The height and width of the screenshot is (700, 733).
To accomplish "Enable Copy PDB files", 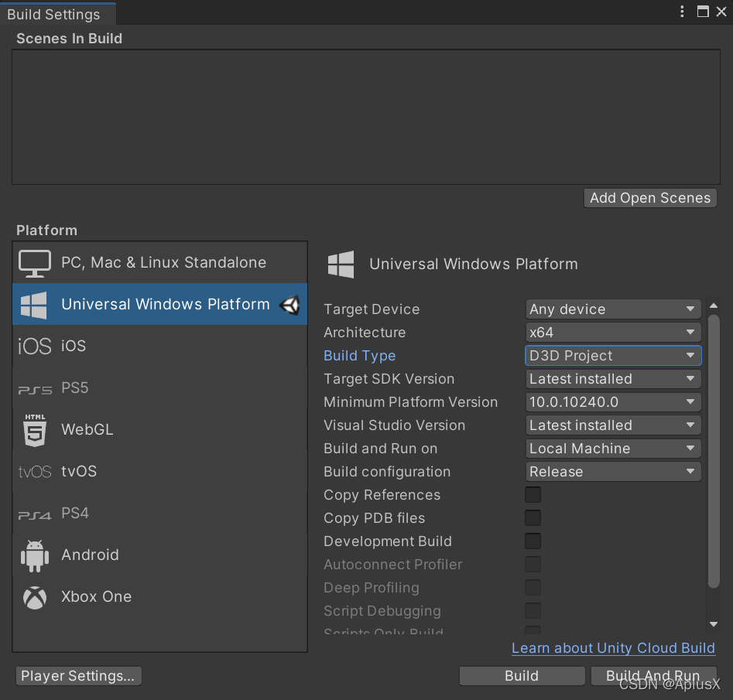I will (533, 517).
